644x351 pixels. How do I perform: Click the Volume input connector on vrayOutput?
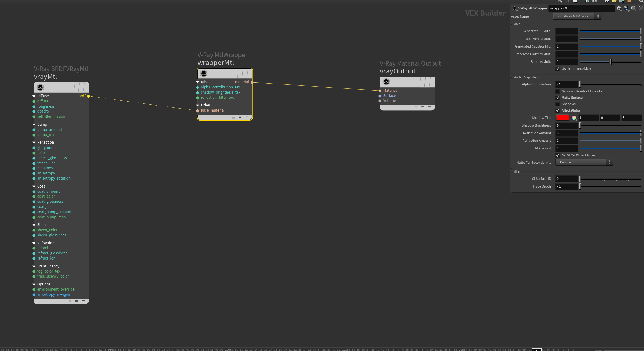pyautogui.click(x=380, y=101)
